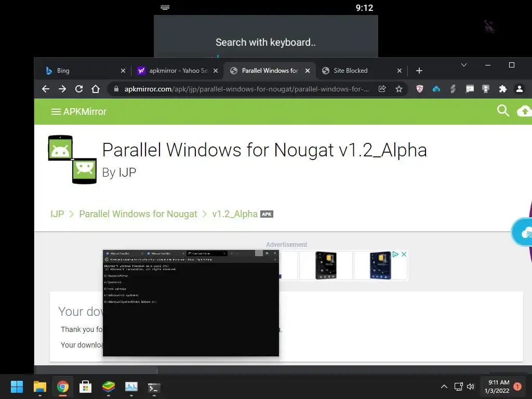Open the red shield extension icon
532x399 pixels.
coord(420,89)
